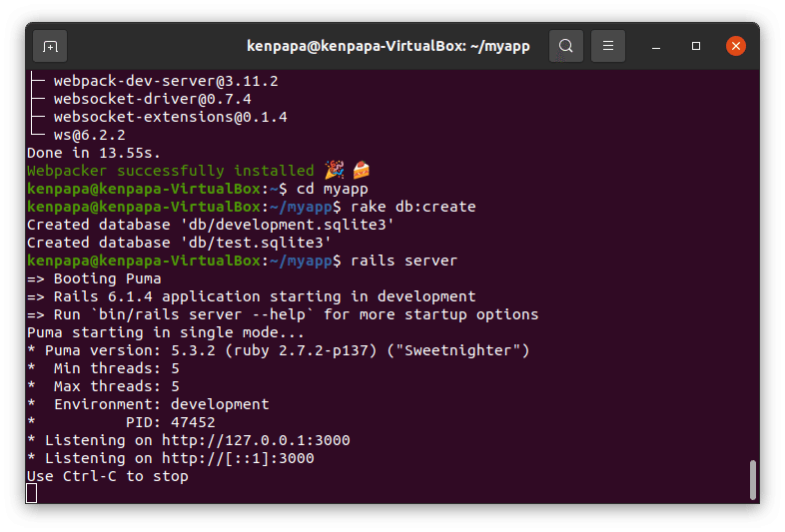Click the search magnifier icon
The height and width of the screenshot is (532, 785).
pos(566,46)
